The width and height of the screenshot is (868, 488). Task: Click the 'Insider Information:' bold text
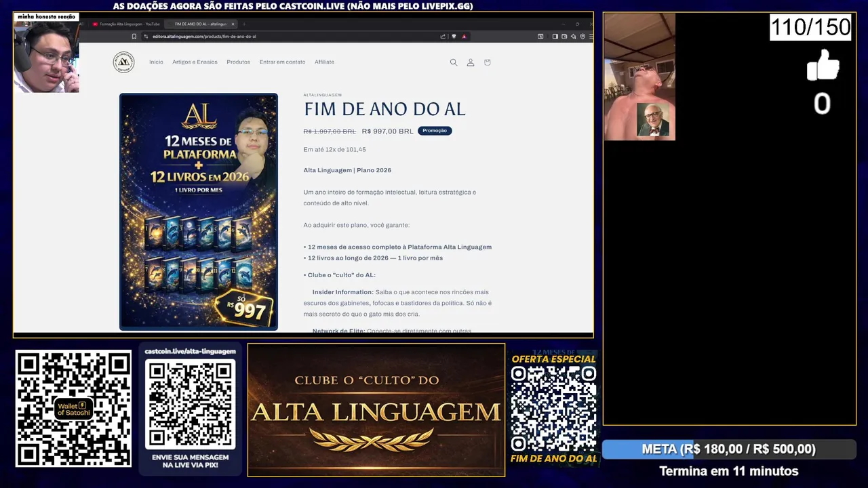click(x=342, y=292)
